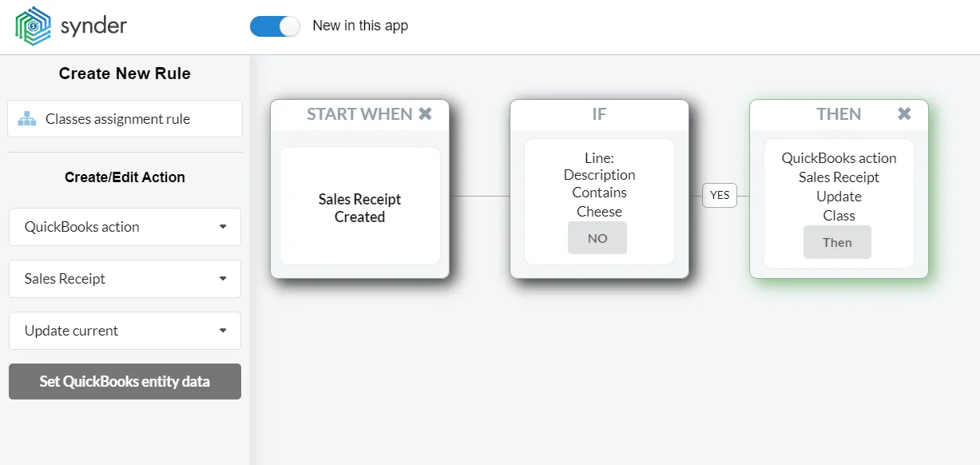Open the QuickBooks action dropdown
This screenshot has height=465, width=980.
pyautogui.click(x=125, y=227)
